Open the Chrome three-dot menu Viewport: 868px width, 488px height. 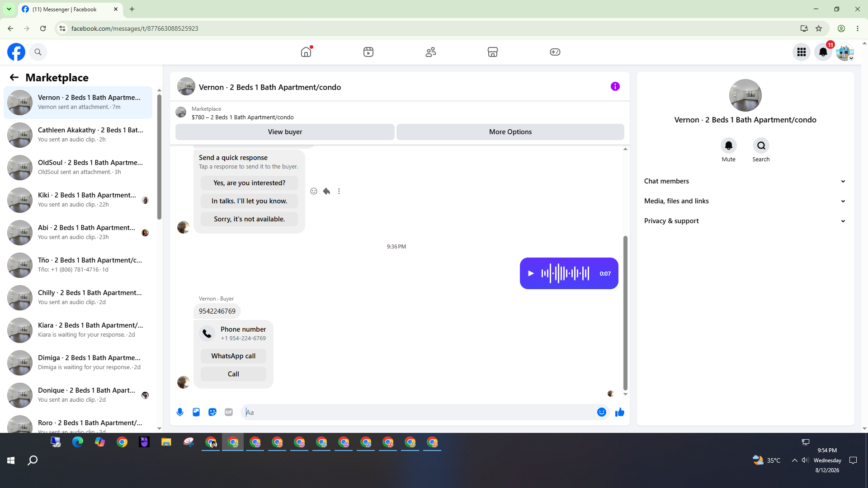tap(858, 28)
